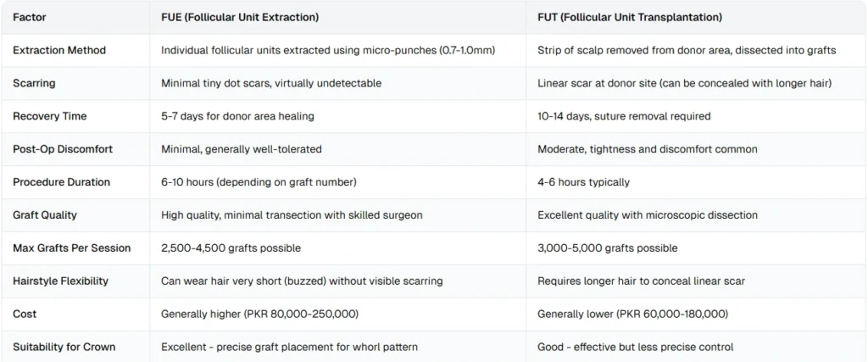The width and height of the screenshot is (868, 362).
Task: Click the Post-Op Discomfort row label
Action: pyautogui.click(x=63, y=149)
